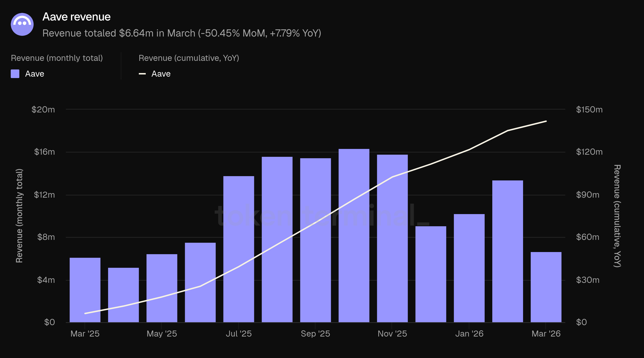Click the Nov '25 x-axis label
This screenshot has width=644, height=358.
coord(392,333)
